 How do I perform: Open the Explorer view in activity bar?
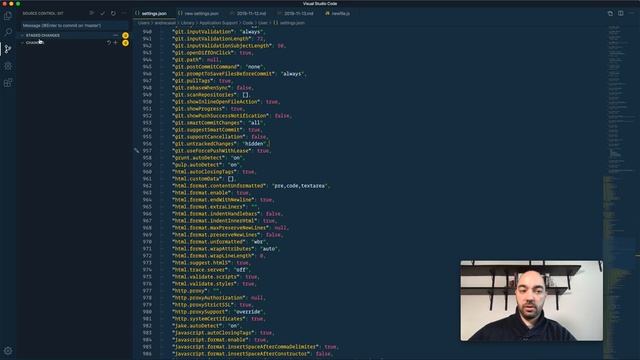click(8, 16)
